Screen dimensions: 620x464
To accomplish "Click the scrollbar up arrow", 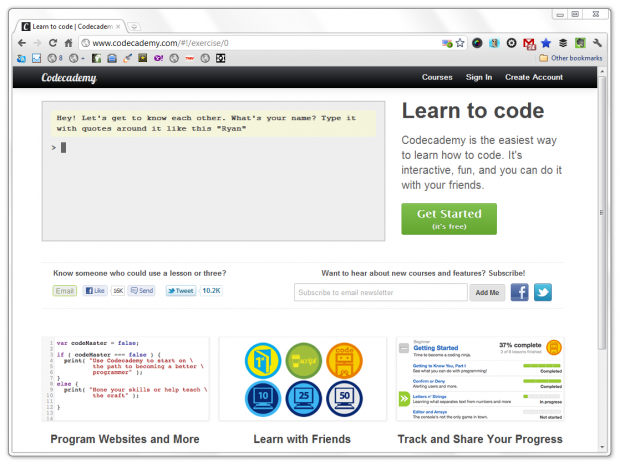I will tap(602, 72).
